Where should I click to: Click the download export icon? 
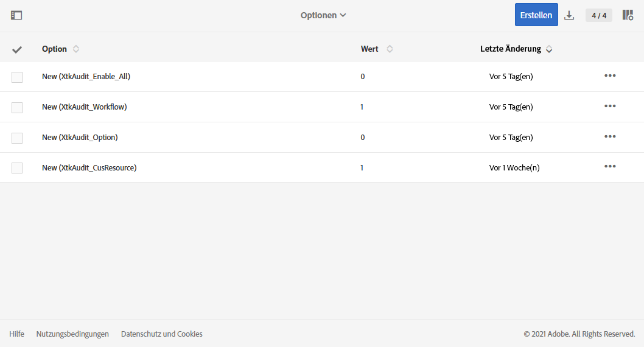click(x=569, y=15)
